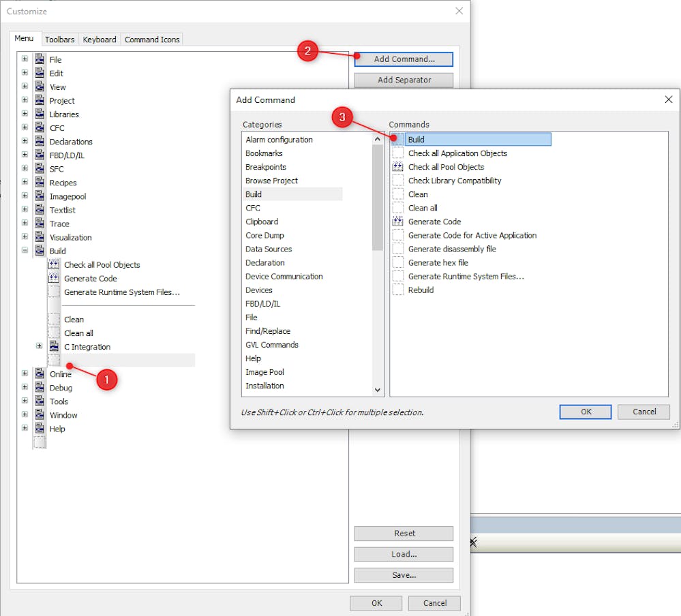Image resolution: width=681 pixels, height=616 pixels.
Task: Click the Check all Pool Objects icon under Build
Action: tap(54, 264)
